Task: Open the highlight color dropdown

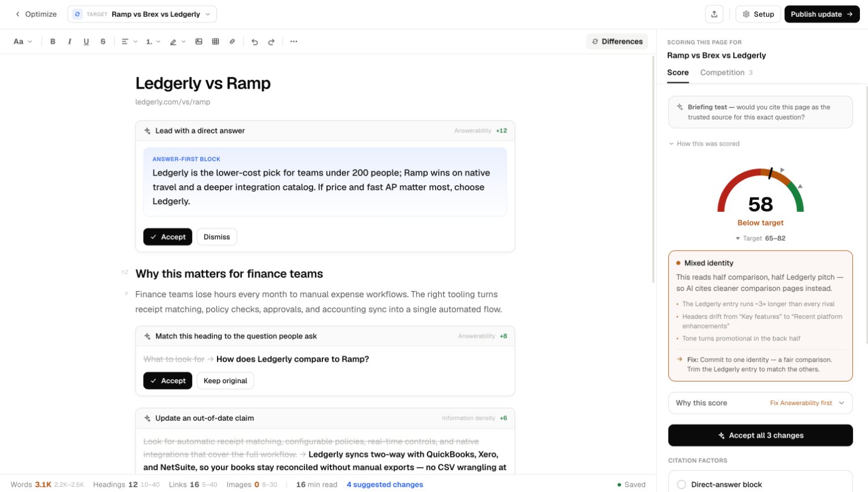Action: pos(178,42)
